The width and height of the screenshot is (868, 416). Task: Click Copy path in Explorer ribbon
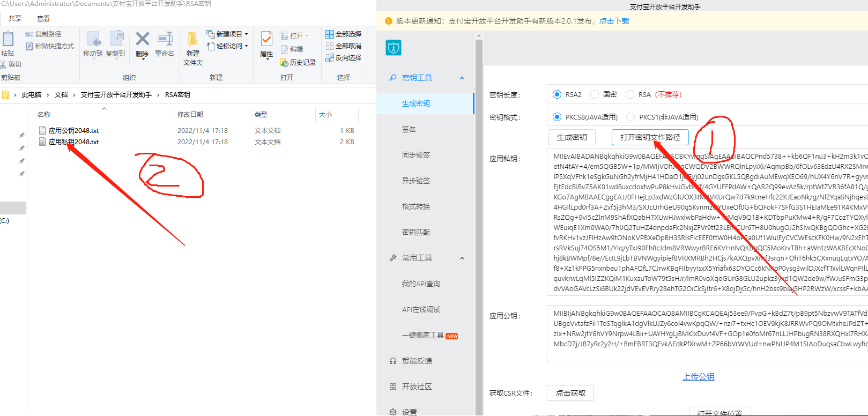pos(43,34)
